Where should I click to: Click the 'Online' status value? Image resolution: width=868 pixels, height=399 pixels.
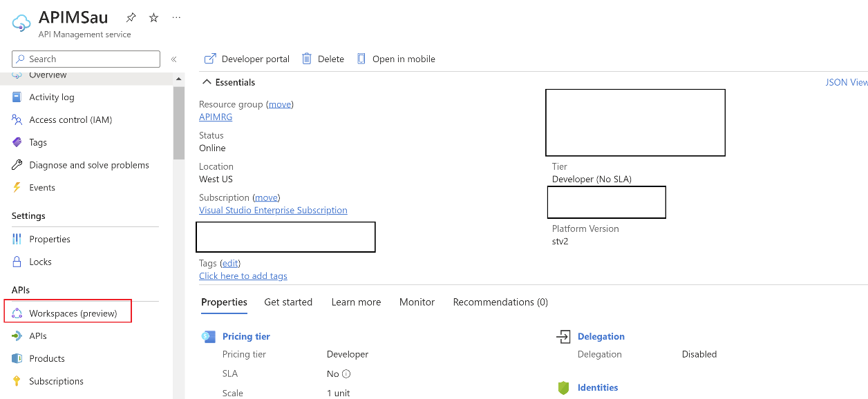[212, 148]
